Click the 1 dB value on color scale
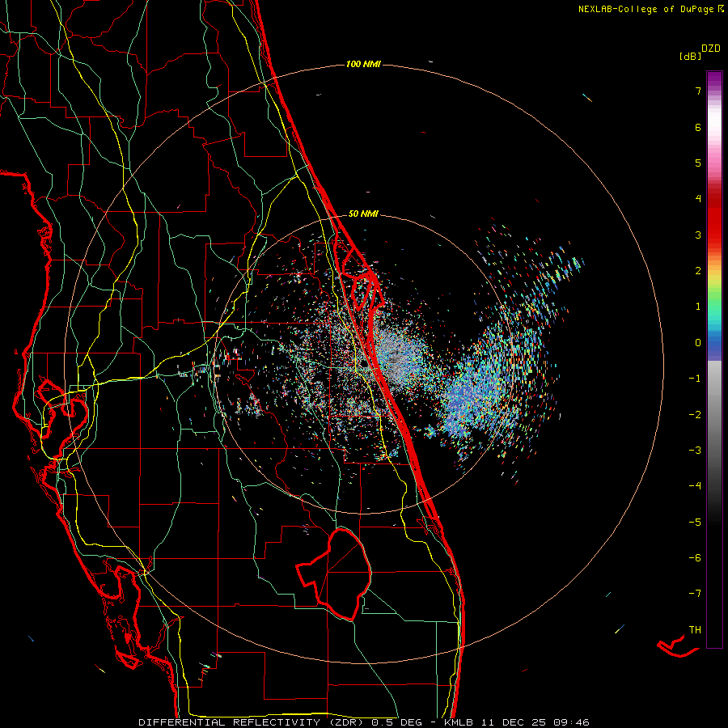The width and height of the screenshot is (728, 728). pyautogui.click(x=698, y=307)
